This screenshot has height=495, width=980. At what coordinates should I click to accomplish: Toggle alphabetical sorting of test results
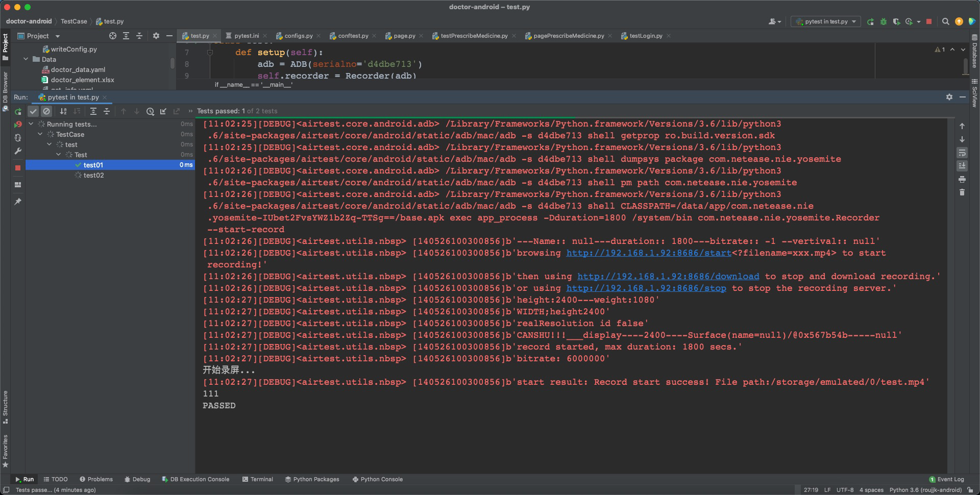click(x=63, y=111)
